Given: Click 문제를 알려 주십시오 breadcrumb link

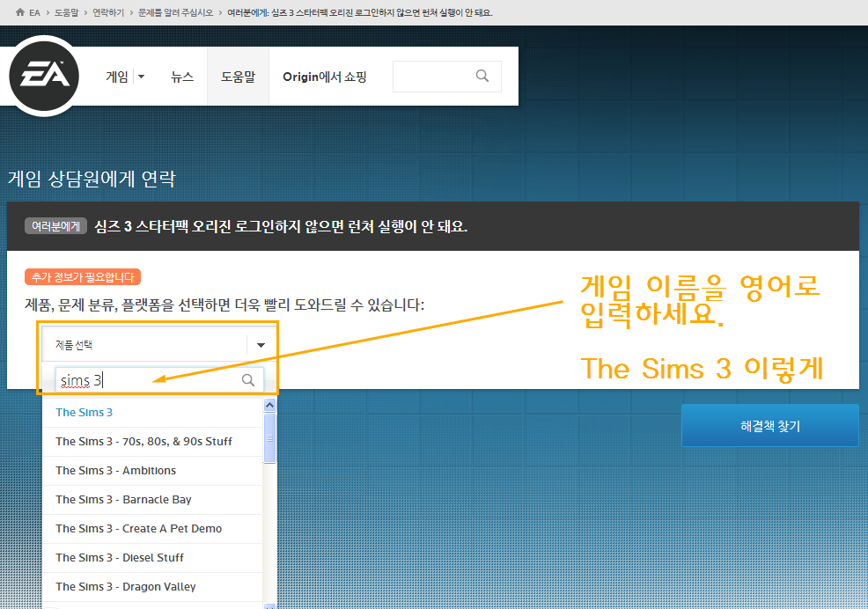Looking at the screenshot, I should click(x=175, y=12).
